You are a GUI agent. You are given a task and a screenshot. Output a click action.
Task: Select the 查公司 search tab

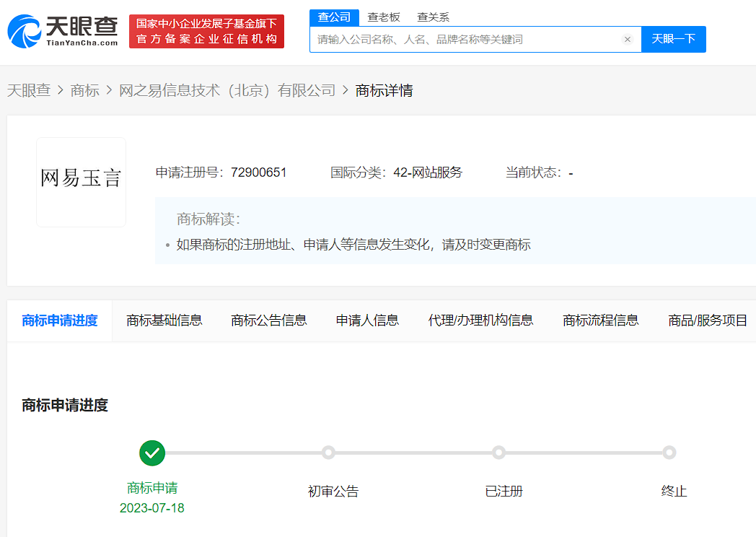coord(334,17)
